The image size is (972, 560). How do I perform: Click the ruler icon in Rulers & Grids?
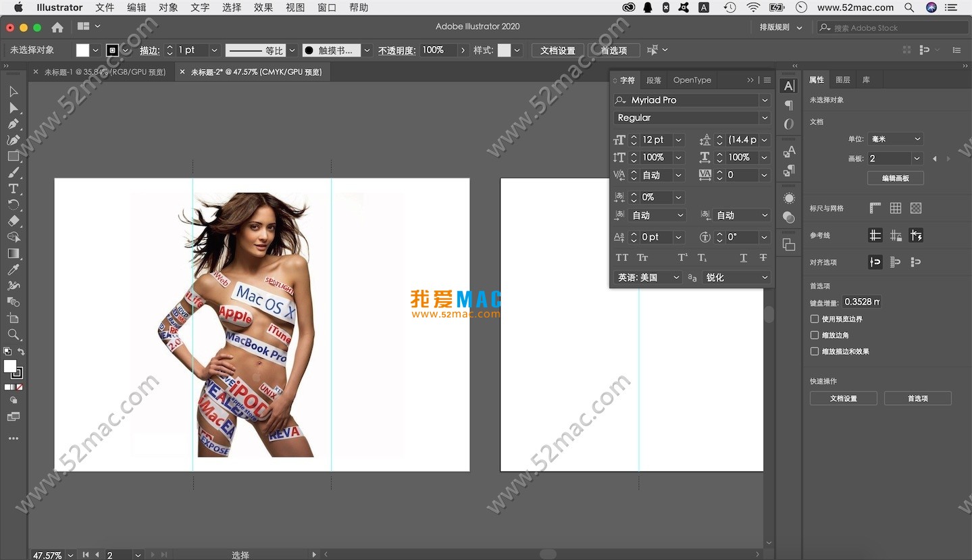(x=875, y=208)
